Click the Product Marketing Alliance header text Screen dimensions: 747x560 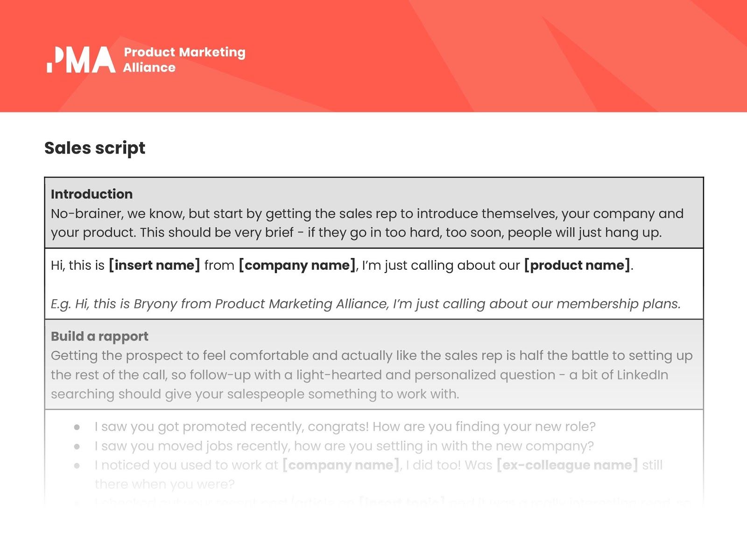(x=184, y=60)
